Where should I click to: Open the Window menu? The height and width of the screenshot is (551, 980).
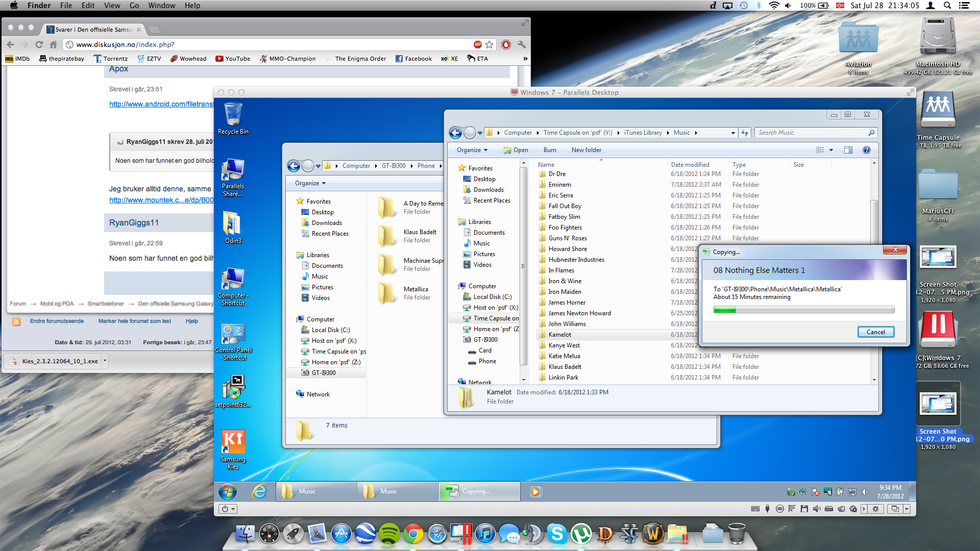click(x=162, y=5)
